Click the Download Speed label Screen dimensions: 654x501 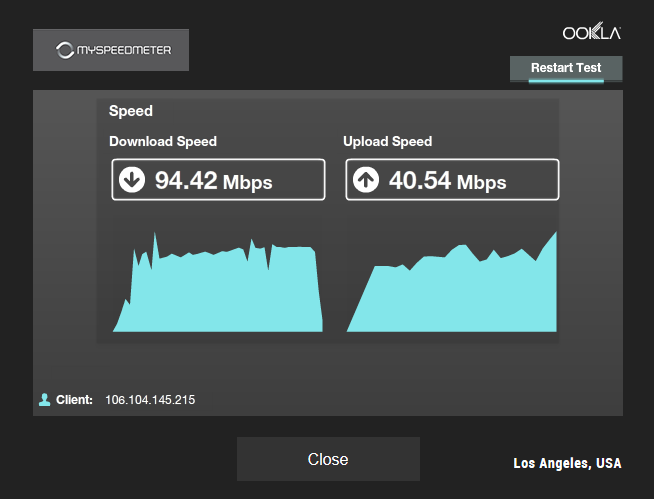tap(163, 141)
